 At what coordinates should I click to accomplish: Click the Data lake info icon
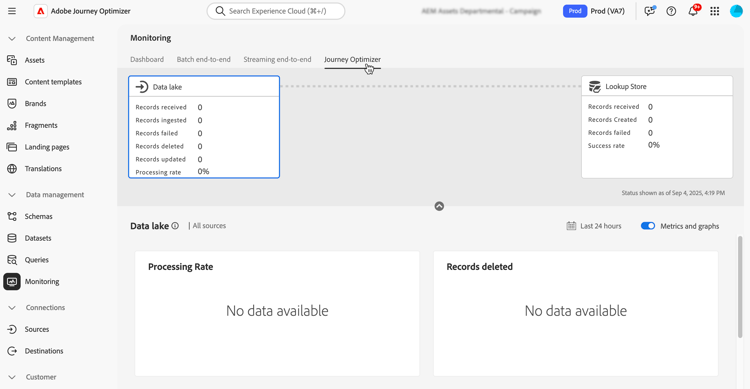[x=175, y=226]
